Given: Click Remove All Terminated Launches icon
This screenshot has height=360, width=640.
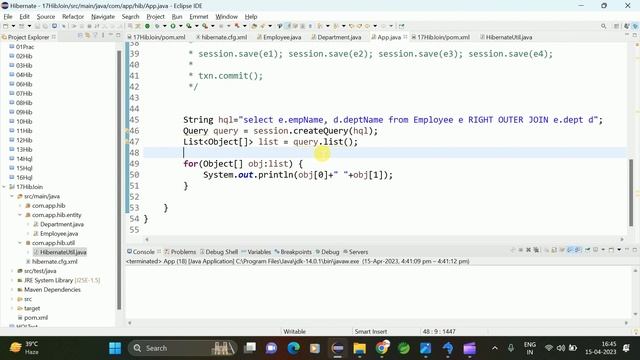Looking at the screenshot, I should click(536, 250).
